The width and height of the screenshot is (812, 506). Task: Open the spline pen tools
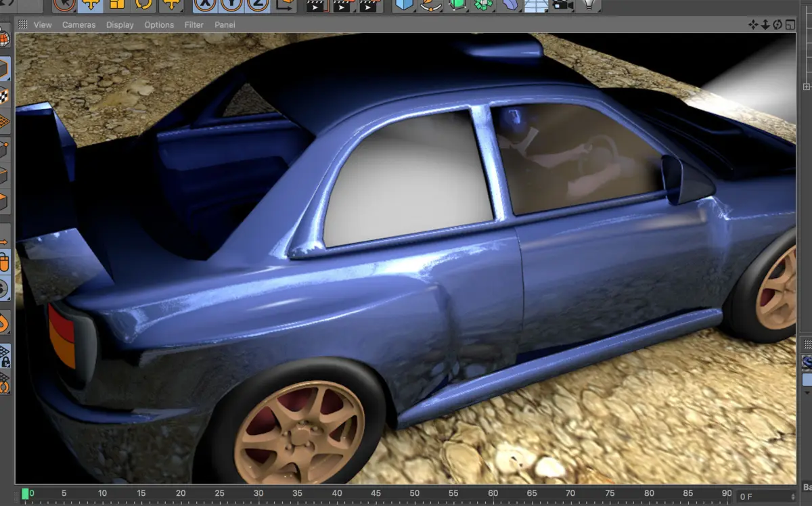[431, 5]
